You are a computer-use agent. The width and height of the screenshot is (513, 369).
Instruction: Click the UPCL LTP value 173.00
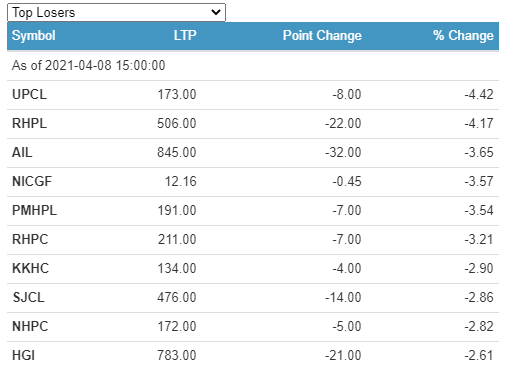177,95
